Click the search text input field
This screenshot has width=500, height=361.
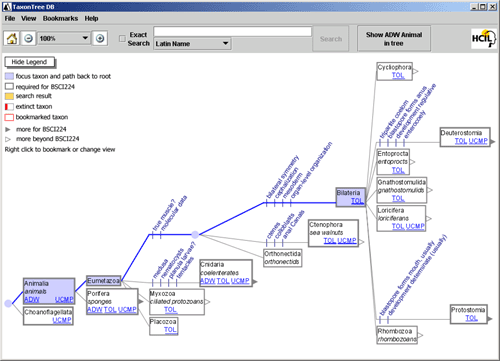click(233, 32)
